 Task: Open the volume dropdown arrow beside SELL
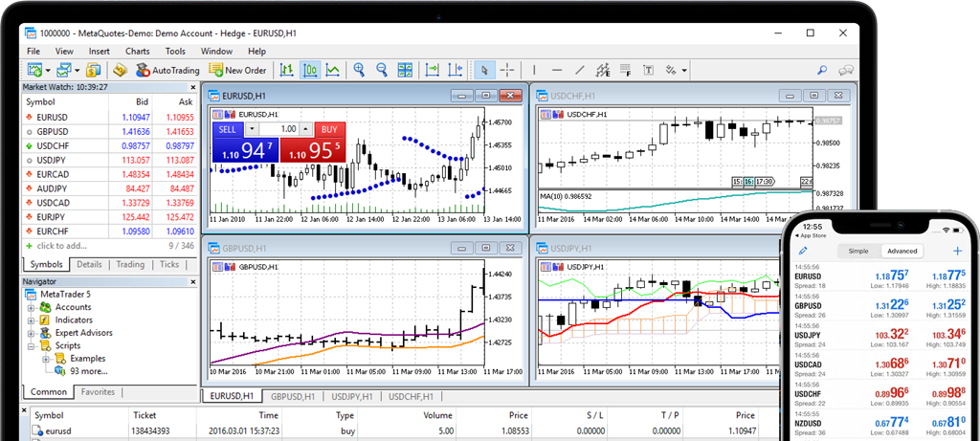tap(252, 129)
